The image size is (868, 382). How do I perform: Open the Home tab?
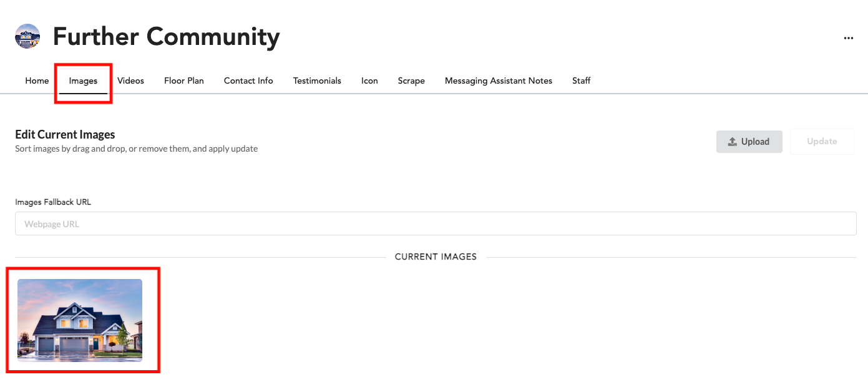(x=37, y=81)
